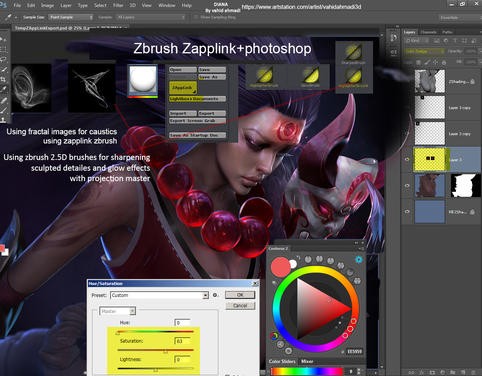Click the ZAppLink yellow button
Viewport: 482px width, 376px height.
point(183,88)
